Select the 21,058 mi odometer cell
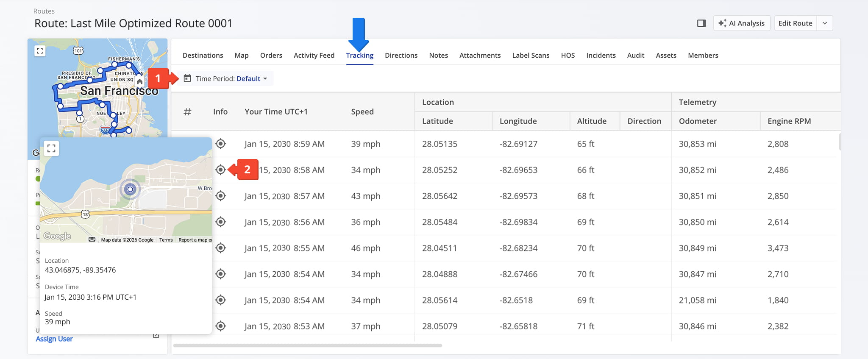This screenshot has width=868, height=359. (698, 301)
